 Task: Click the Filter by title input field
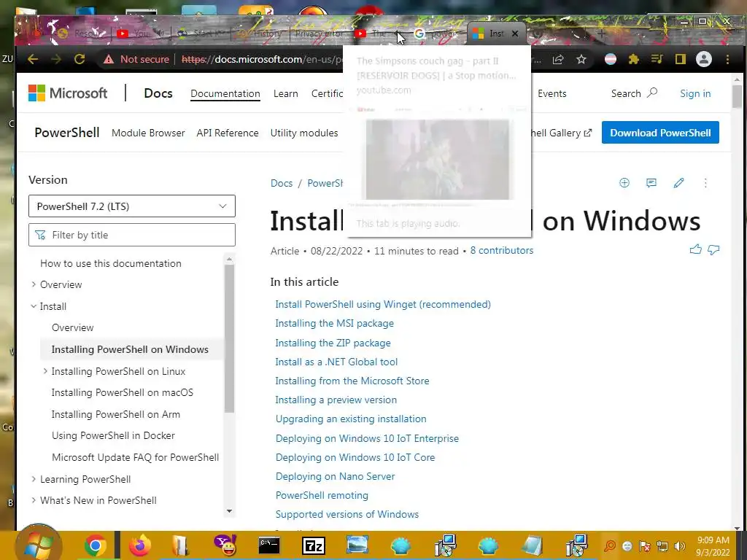pos(132,235)
